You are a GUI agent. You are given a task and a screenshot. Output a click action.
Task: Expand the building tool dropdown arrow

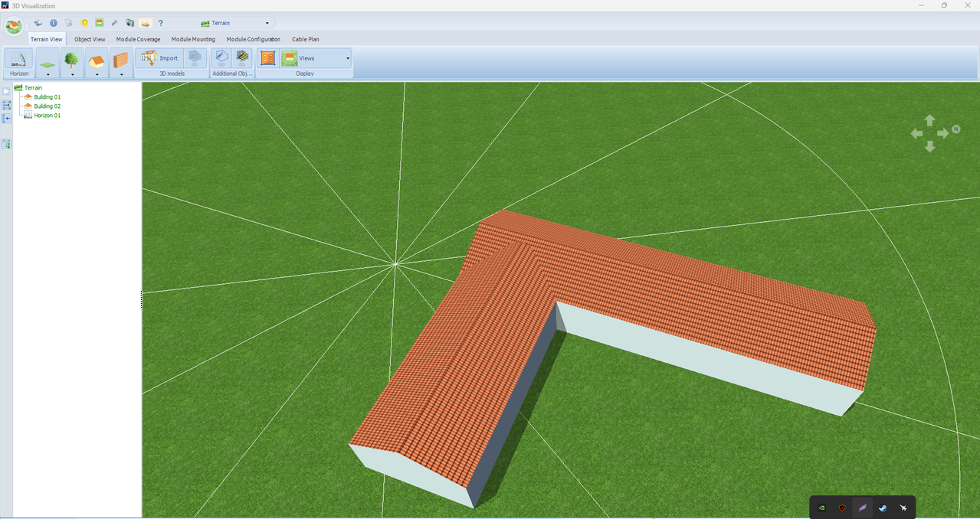(97, 74)
